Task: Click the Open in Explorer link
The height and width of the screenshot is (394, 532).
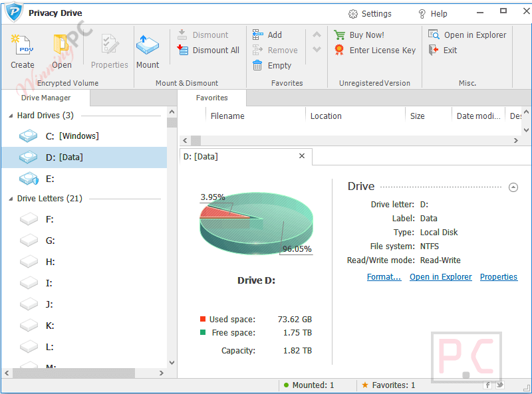Action: 441,277
